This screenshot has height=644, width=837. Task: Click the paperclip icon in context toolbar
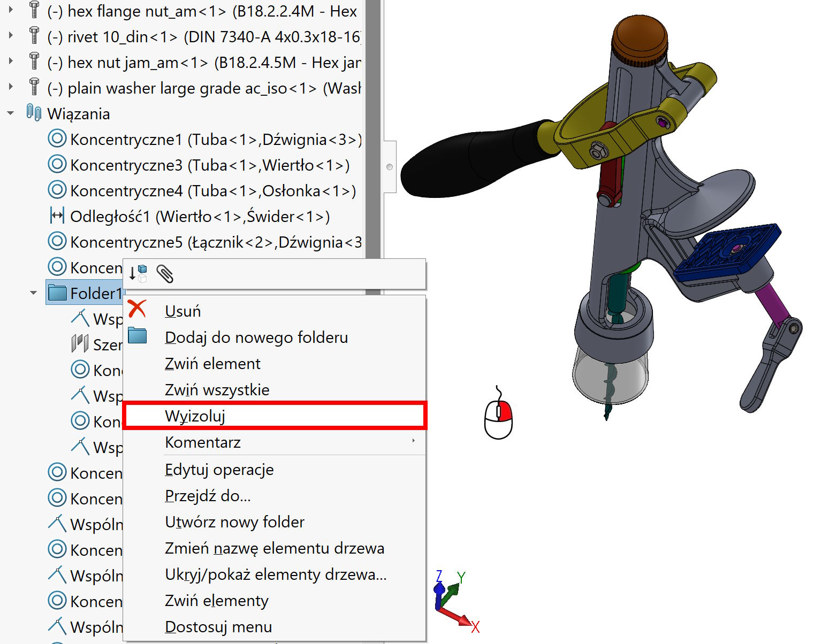(x=165, y=274)
